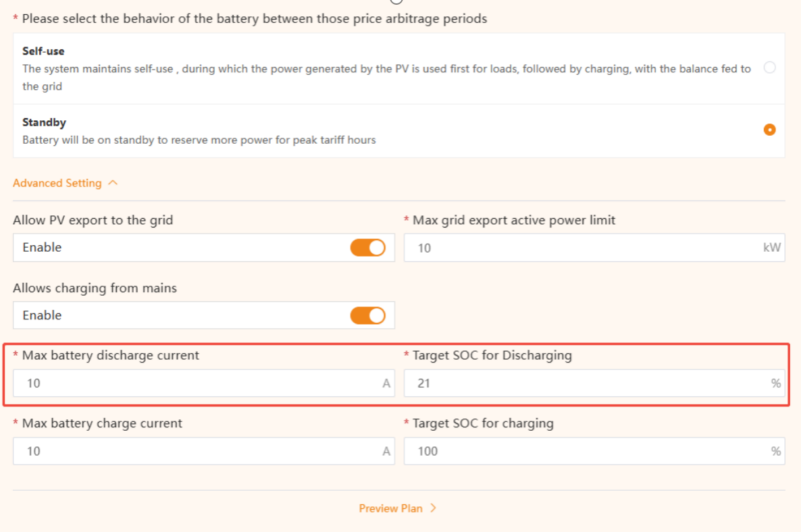Click the Max battery charge current input
This screenshot has height=532, width=801.
[196, 451]
